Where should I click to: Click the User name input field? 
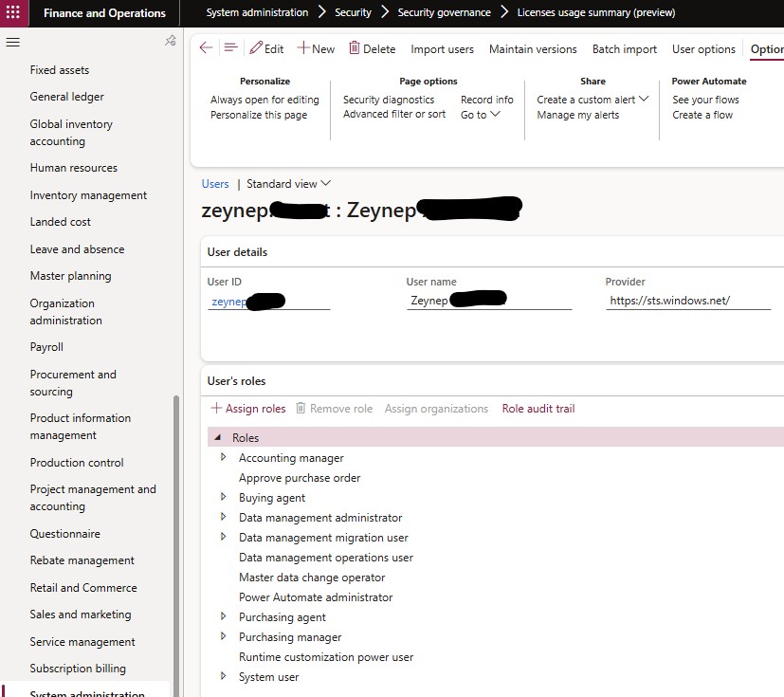click(x=489, y=301)
